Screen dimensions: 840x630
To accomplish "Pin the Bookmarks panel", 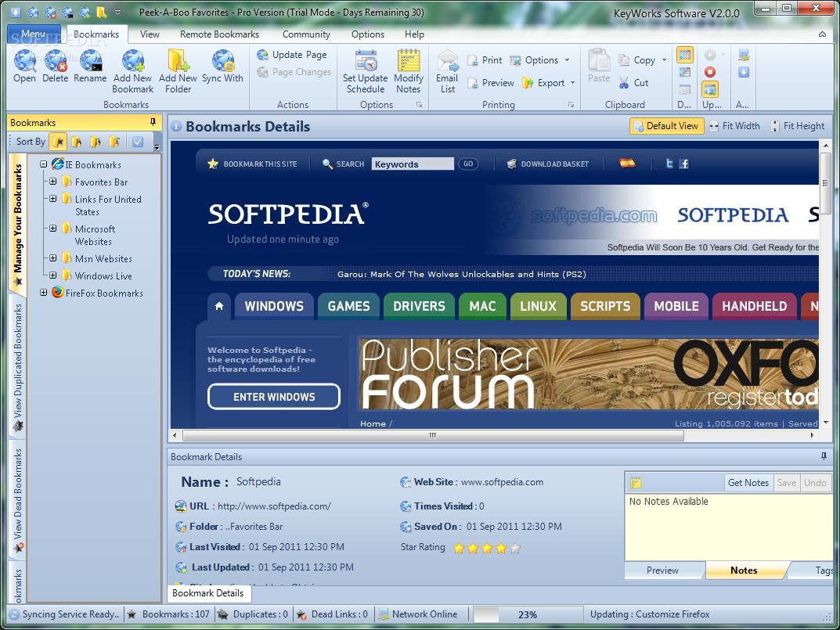I will (x=153, y=122).
